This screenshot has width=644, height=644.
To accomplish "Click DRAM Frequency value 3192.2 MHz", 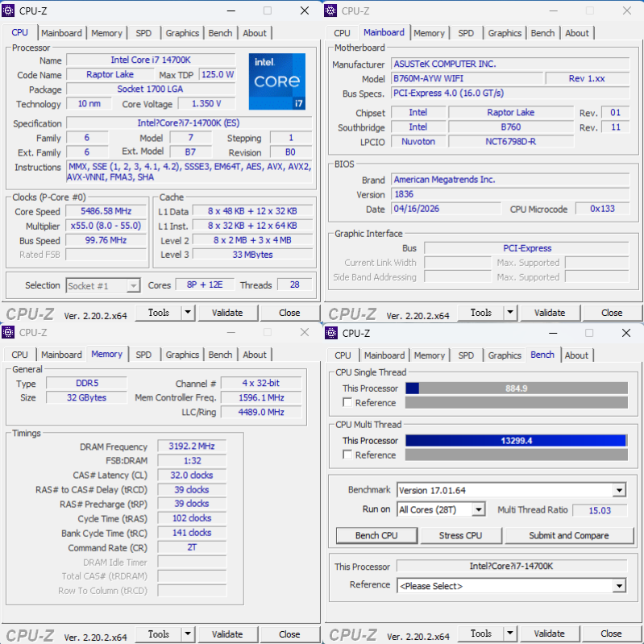I will point(192,447).
